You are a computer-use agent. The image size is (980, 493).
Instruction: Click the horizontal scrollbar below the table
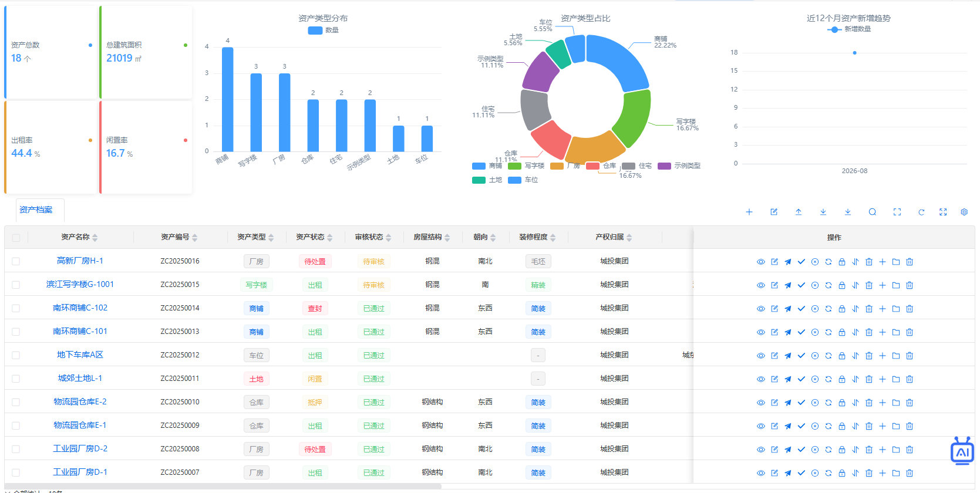coord(223,487)
